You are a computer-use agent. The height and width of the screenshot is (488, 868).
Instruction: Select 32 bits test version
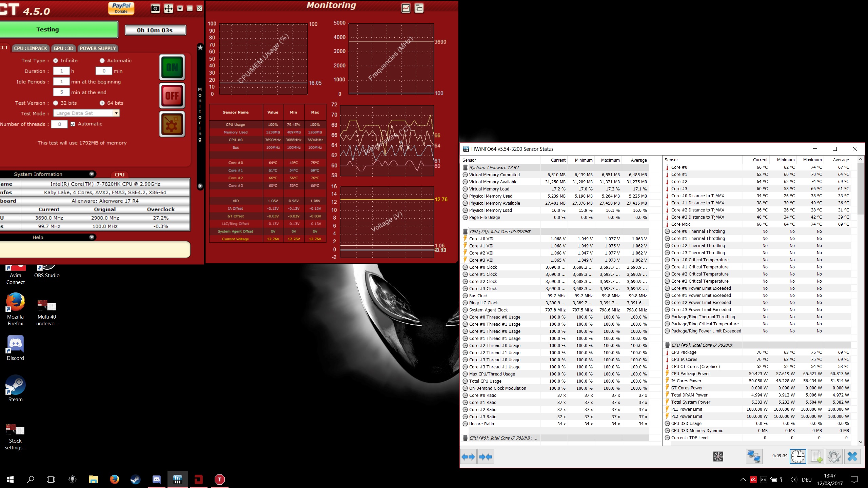56,103
